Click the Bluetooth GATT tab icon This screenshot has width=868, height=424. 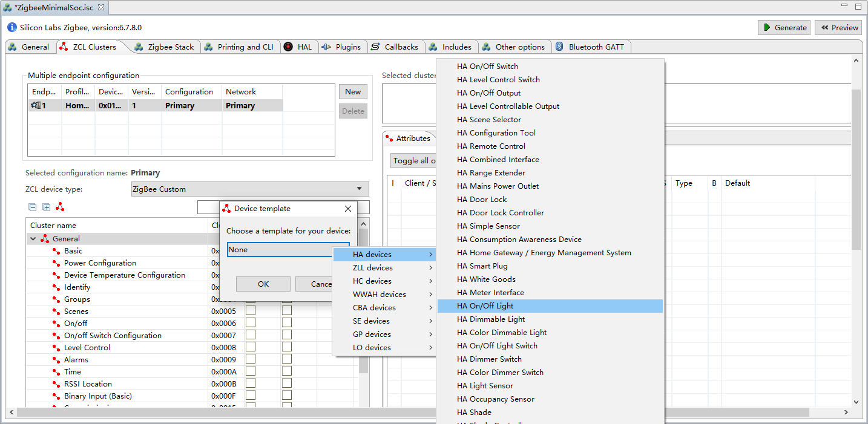point(560,47)
